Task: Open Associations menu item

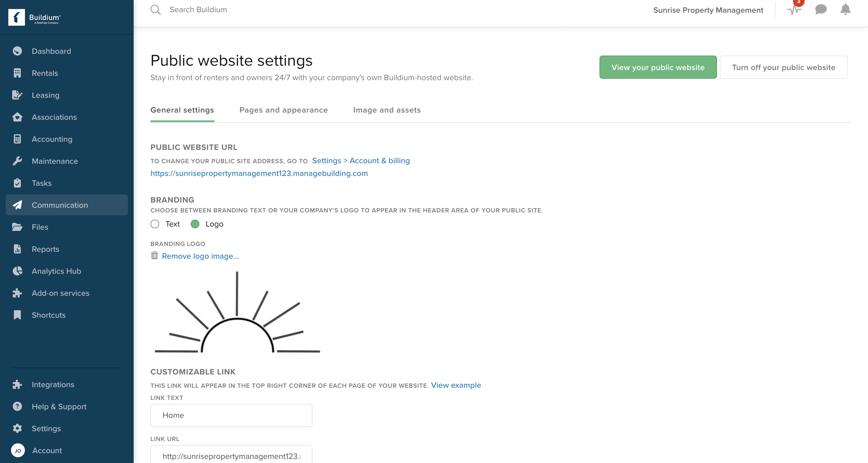Action: coord(67,117)
